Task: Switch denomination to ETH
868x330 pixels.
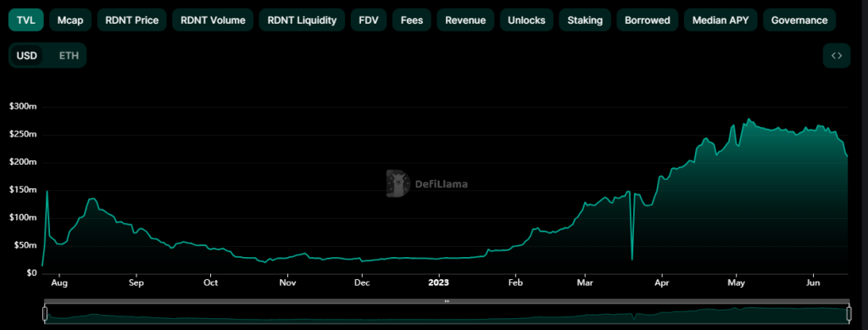Action: point(69,55)
